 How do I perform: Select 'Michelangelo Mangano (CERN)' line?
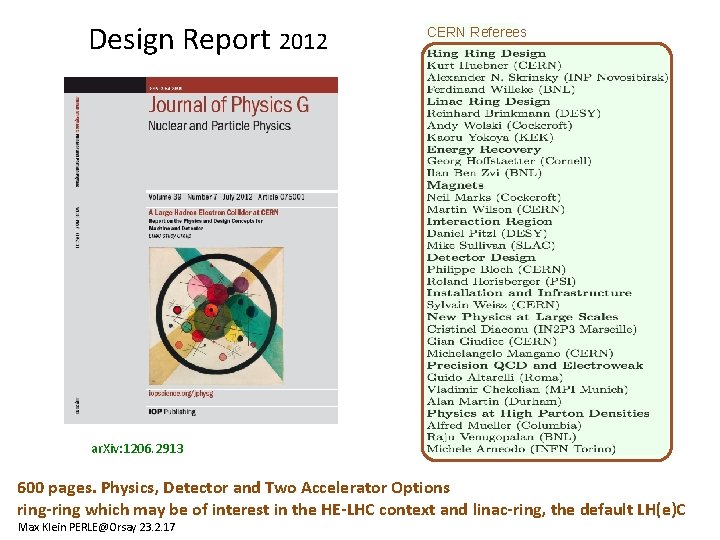(520, 353)
